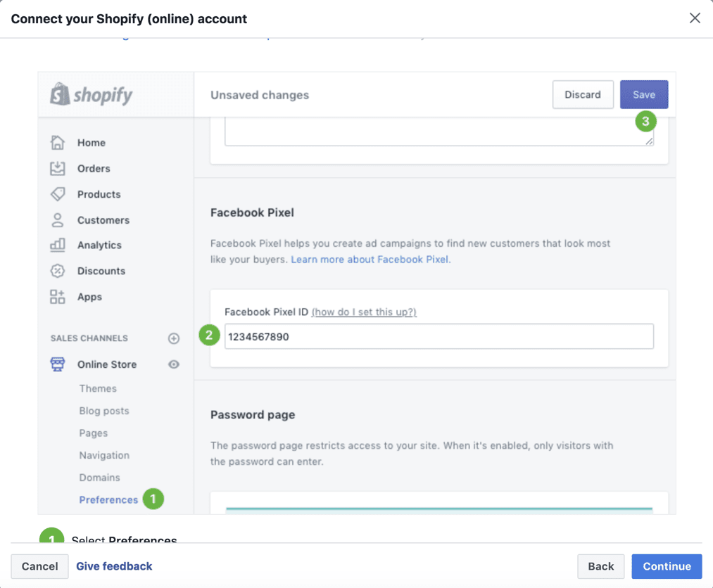Open the Navigation settings
Image resolution: width=713 pixels, height=588 pixels.
click(103, 455)
